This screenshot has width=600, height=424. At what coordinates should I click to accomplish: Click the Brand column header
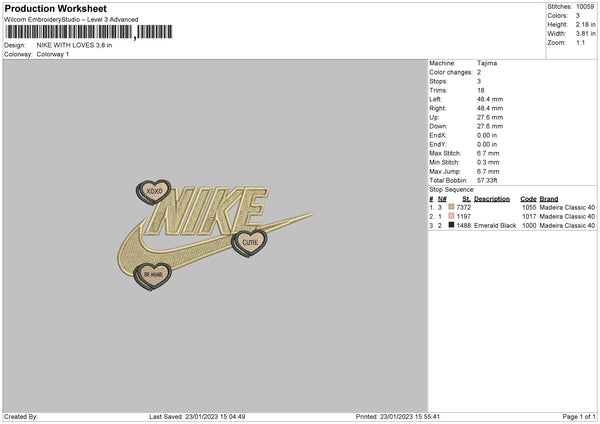549,199
